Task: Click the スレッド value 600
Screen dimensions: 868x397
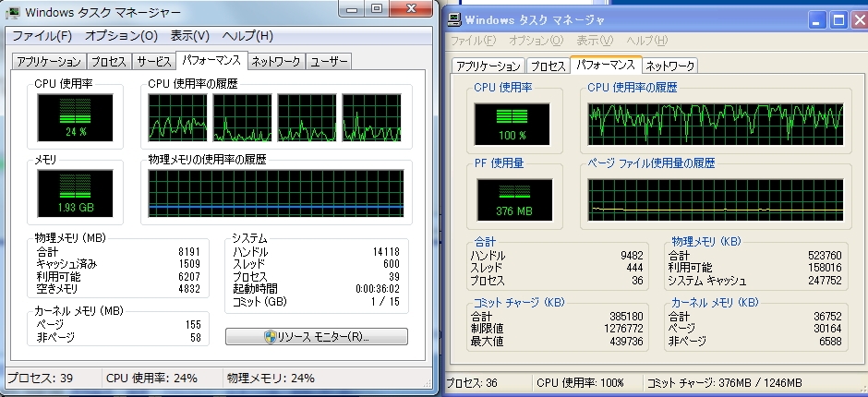Action: [x=392, y=263]
